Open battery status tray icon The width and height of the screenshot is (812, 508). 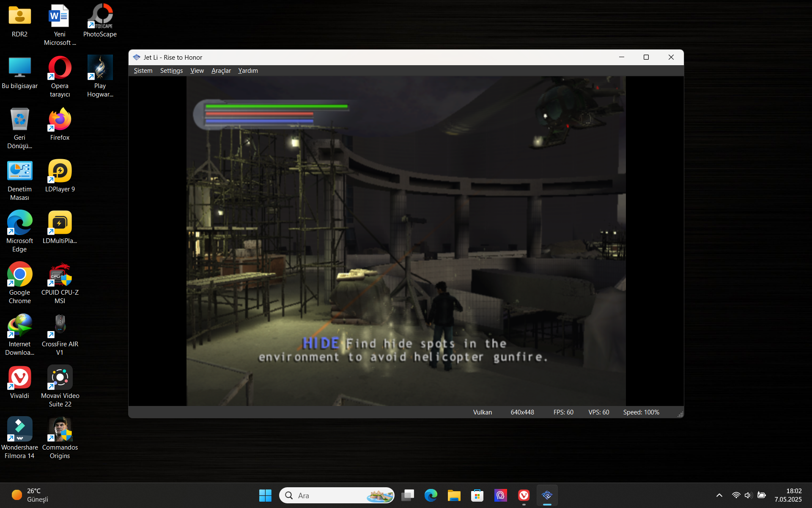[762, 495]
